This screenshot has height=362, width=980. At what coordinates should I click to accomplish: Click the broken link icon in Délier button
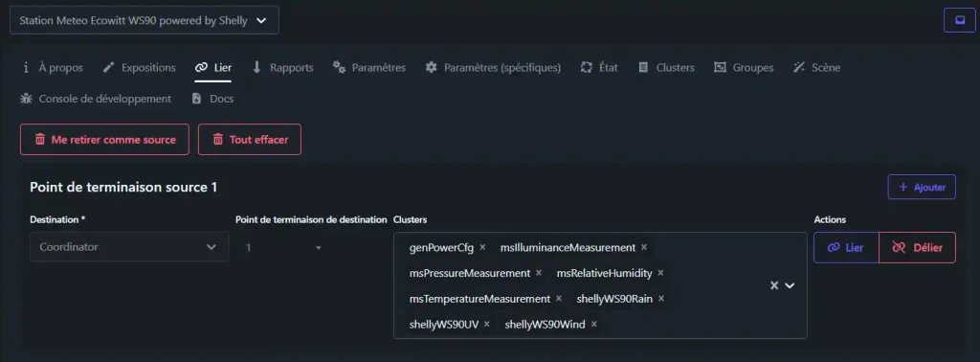[899, 248]
